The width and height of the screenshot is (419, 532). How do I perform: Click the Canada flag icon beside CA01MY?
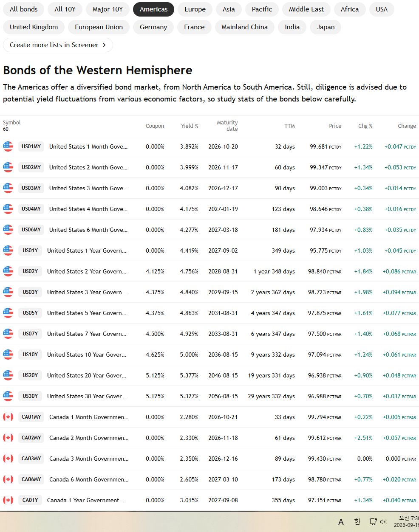(x=8, y=417)
